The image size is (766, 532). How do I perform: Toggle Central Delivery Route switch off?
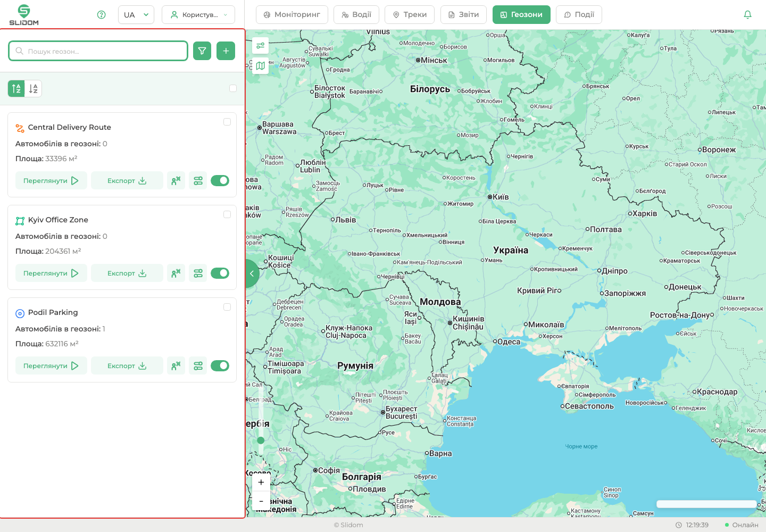(220, 181)
